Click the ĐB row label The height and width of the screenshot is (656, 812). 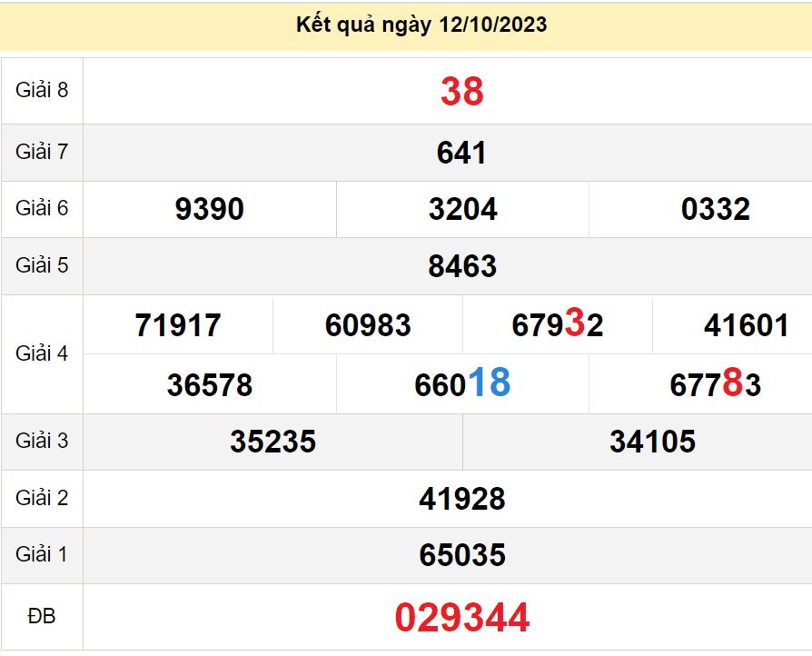[42, 617]
